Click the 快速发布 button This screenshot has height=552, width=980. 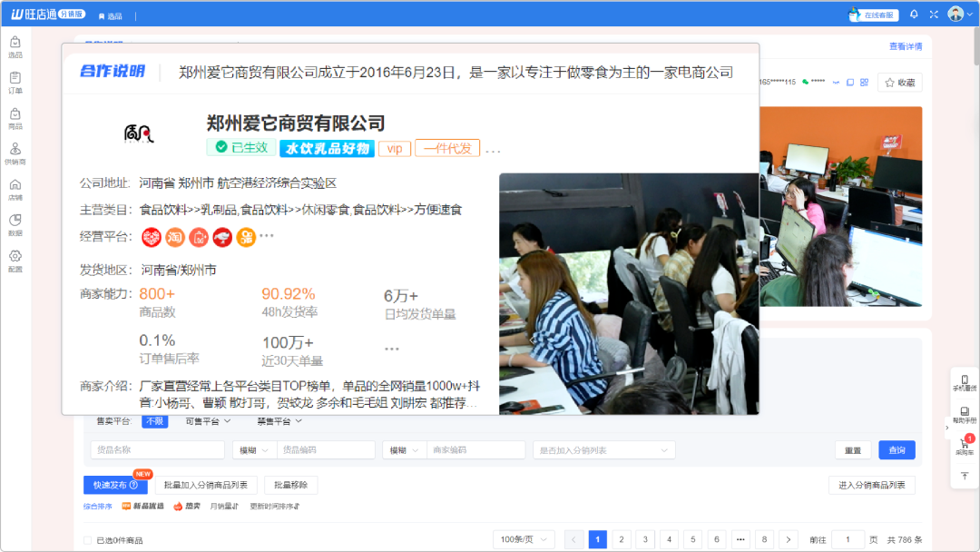pyautogui.click(x=115, y=485)
